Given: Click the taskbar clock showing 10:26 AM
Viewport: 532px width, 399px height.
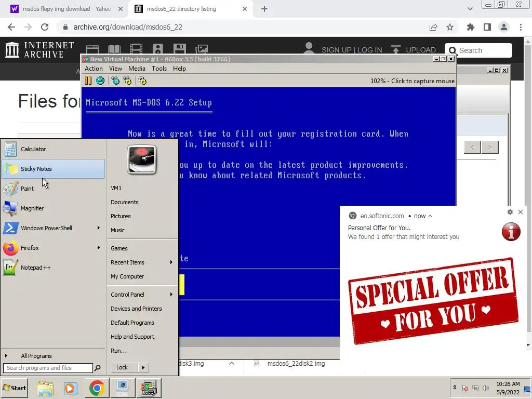Looking at the screenshot, I should click(508, 388).
